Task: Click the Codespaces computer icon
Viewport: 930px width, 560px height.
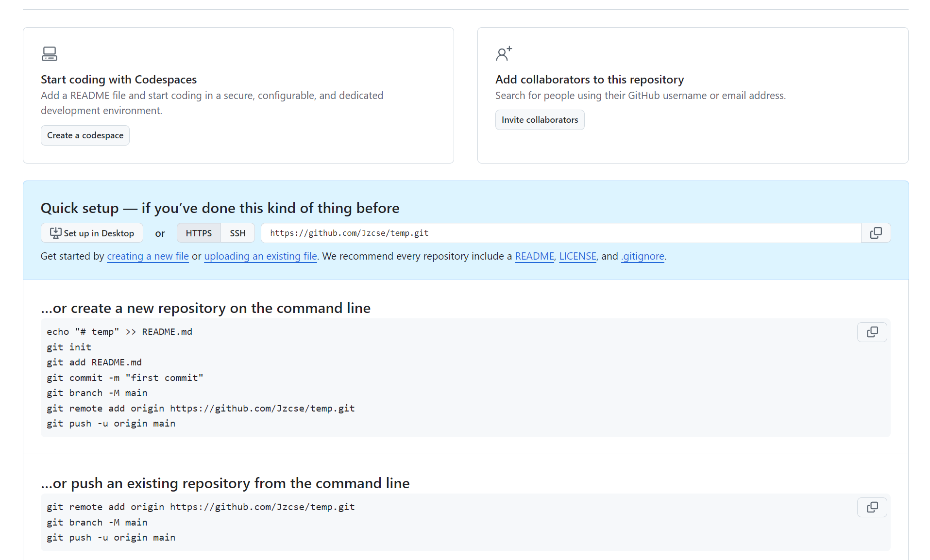Action: click(49, 53)
